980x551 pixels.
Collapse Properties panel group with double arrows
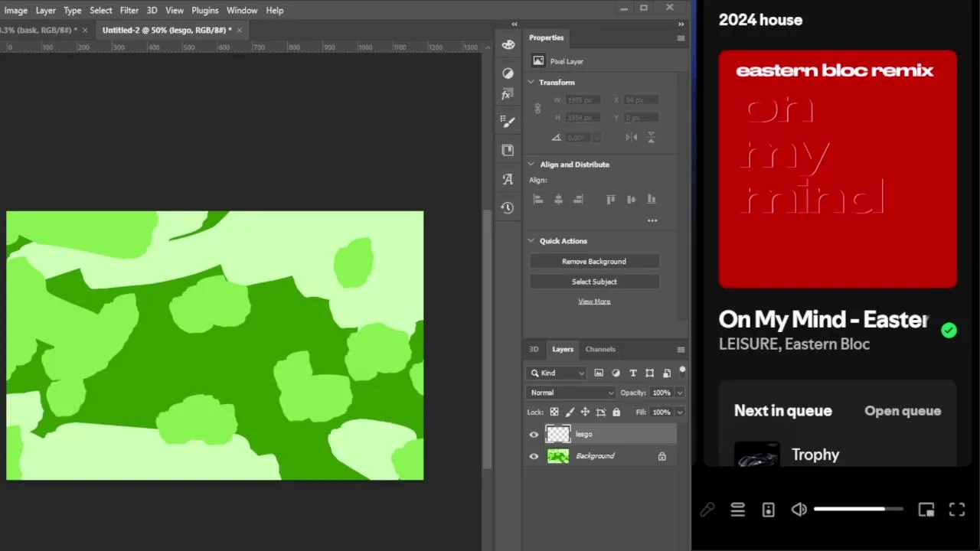681,24
